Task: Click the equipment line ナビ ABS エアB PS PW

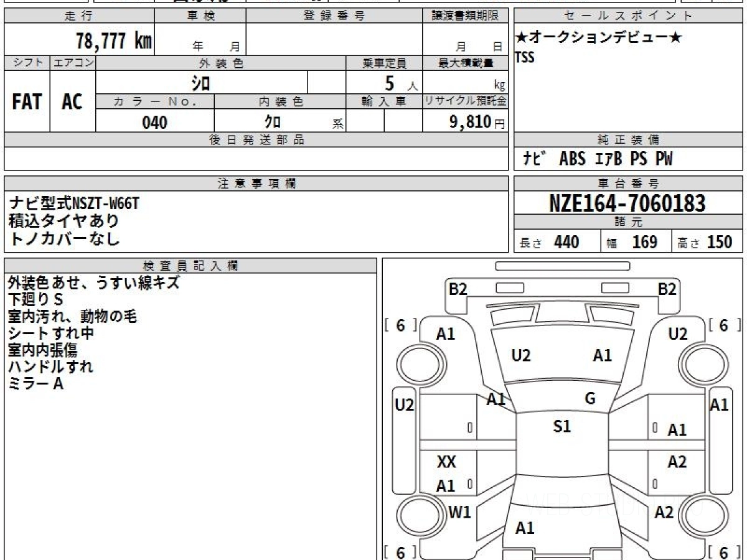Action: pos(598,159)
